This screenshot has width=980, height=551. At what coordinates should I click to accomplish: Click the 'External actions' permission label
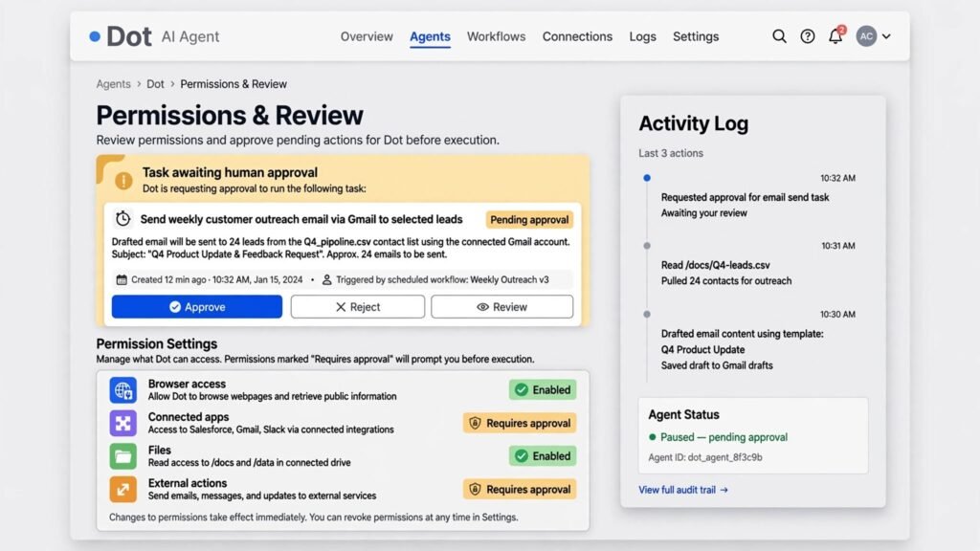[188, 483]
